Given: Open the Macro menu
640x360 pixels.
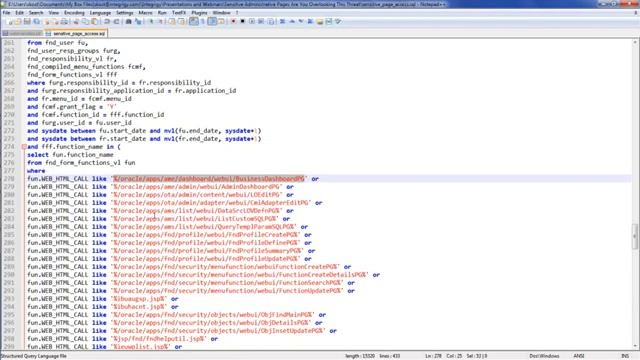Looking at the screenshot, I should (145, 13).
